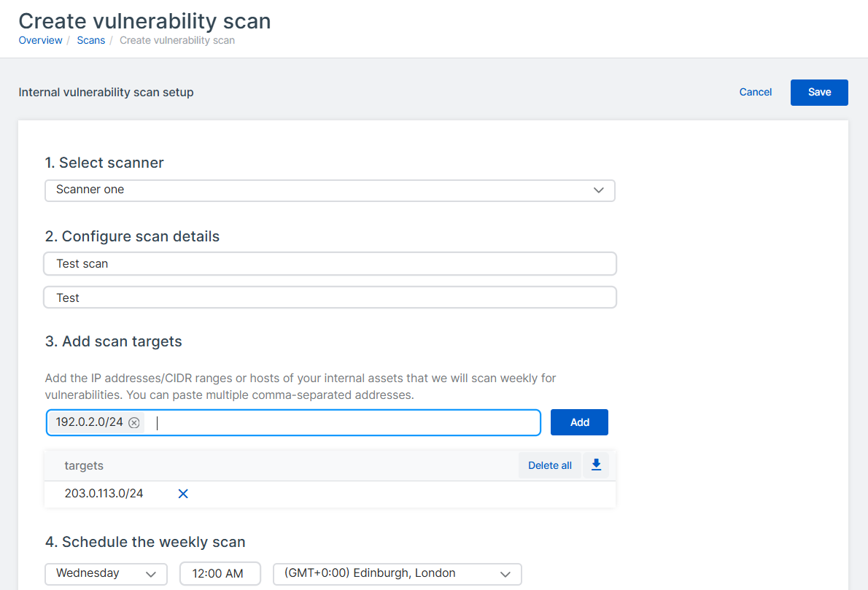Navigate to Scans breadcrumb link
The height and width of the screenshot is (590, 868).
[x=91, y=40]
